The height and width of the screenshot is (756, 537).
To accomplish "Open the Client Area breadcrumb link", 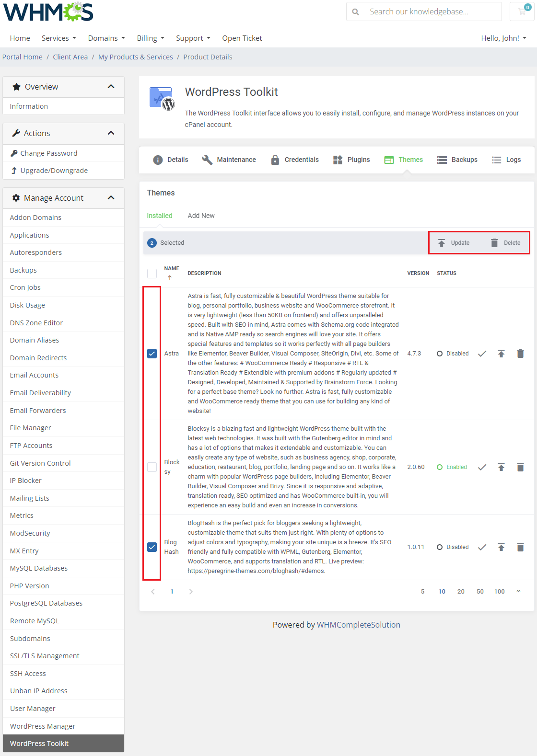I will click(70, 57).
